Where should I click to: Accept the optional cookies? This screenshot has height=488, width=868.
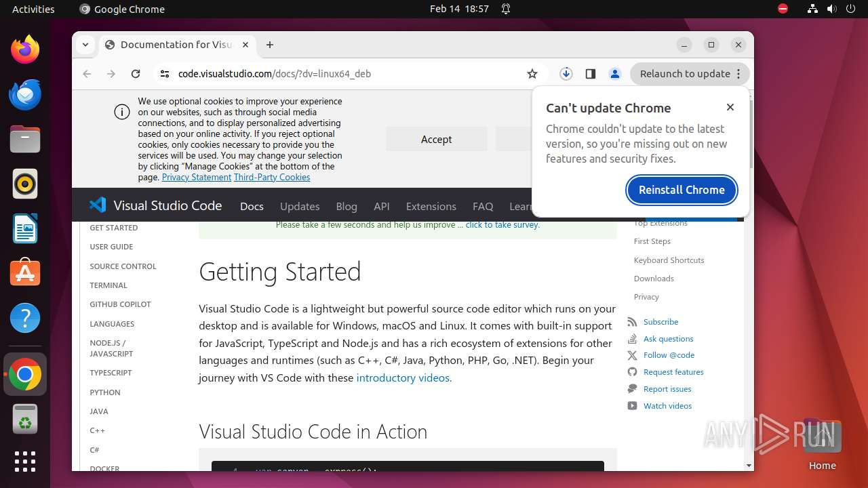click(437, 139)
